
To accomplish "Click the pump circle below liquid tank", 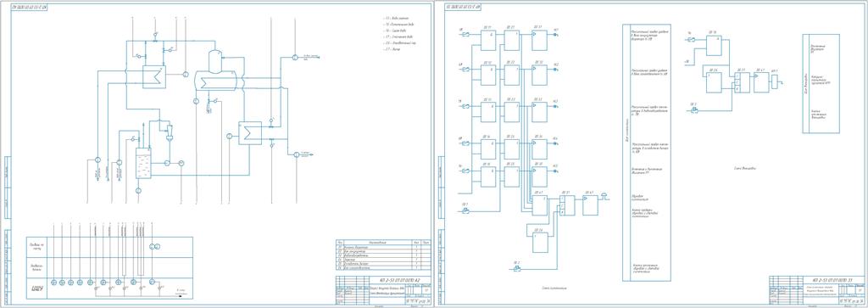I will [138, 191].
